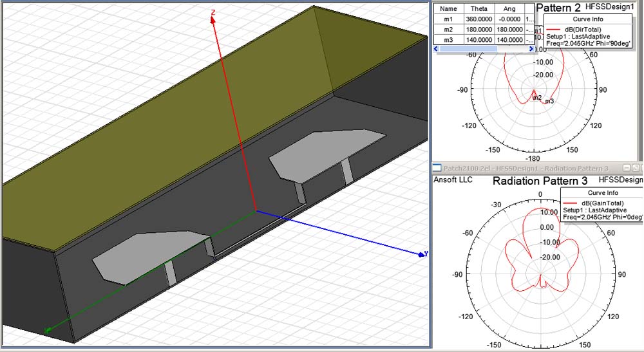
Task: Select the right patch element in 3D model
Action: coord(322,153)
